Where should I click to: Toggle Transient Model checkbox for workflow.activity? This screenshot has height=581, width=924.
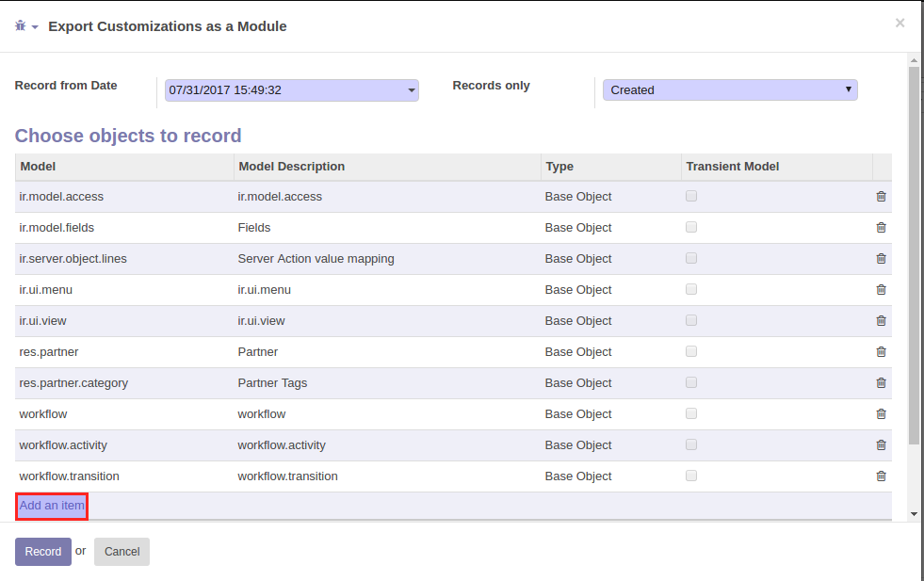[691, 444]
